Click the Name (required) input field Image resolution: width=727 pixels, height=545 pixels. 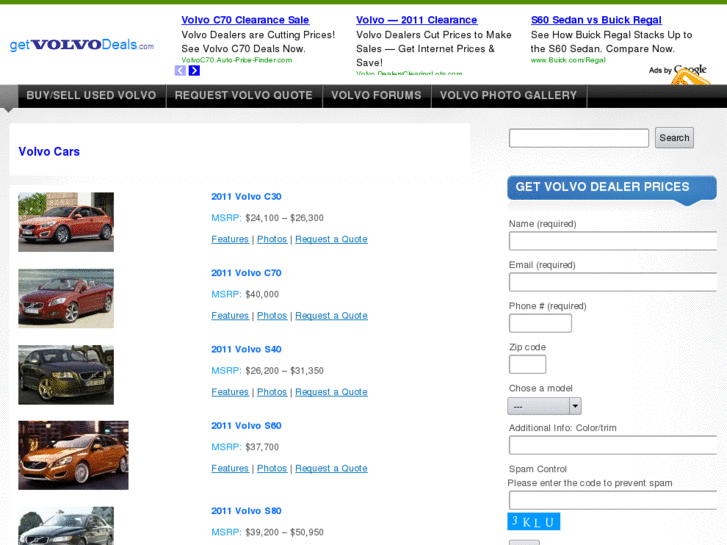[613, 241]
